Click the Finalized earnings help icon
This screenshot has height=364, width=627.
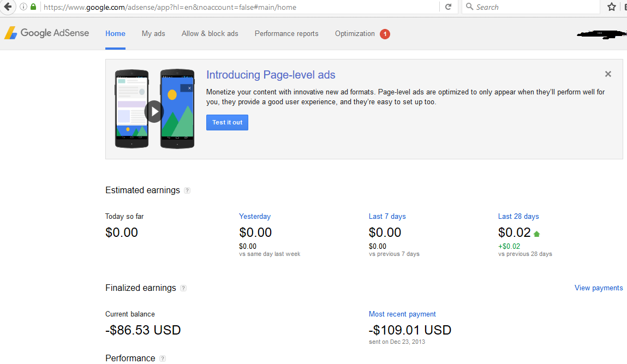coord(183,288)
